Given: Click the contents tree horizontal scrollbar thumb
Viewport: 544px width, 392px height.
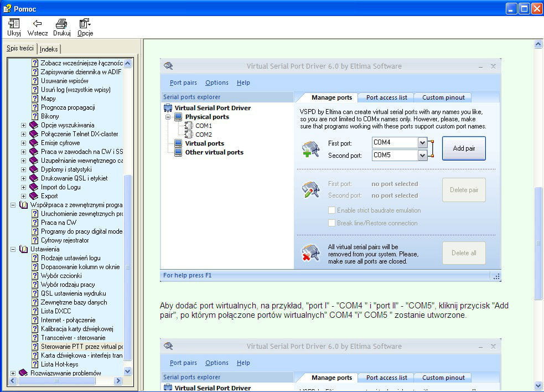Looking at the screenshot, I should coord(56,381).
